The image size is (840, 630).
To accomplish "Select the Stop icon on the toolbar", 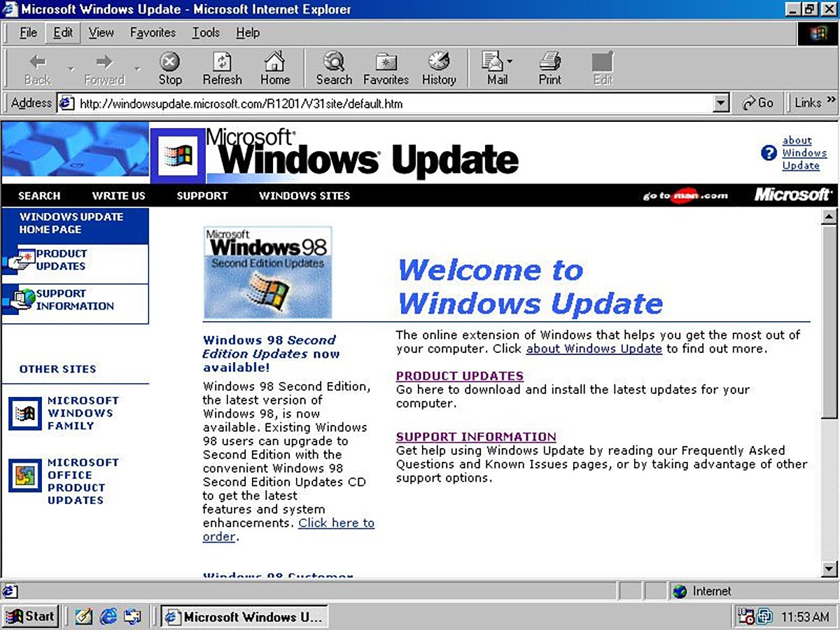I will (x=169, y=66).
